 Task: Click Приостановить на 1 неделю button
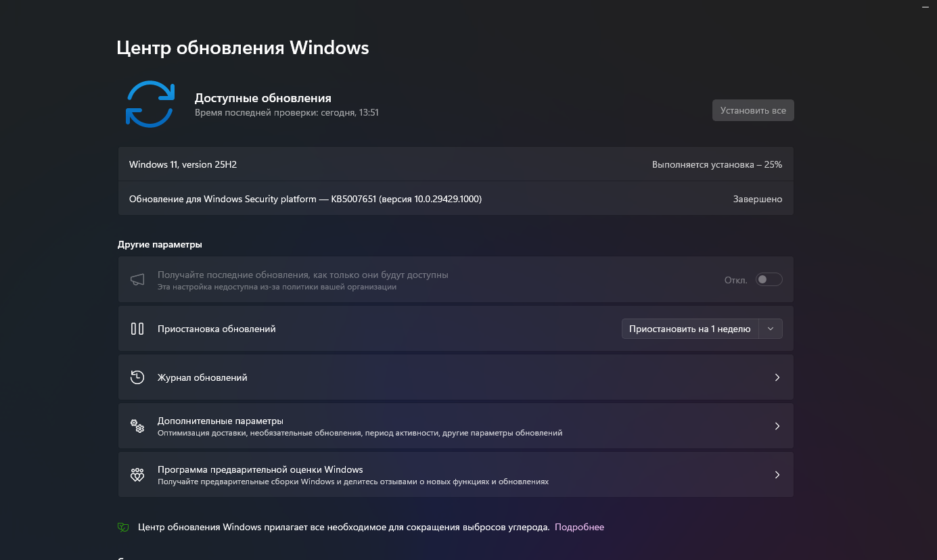click(690, 329)
